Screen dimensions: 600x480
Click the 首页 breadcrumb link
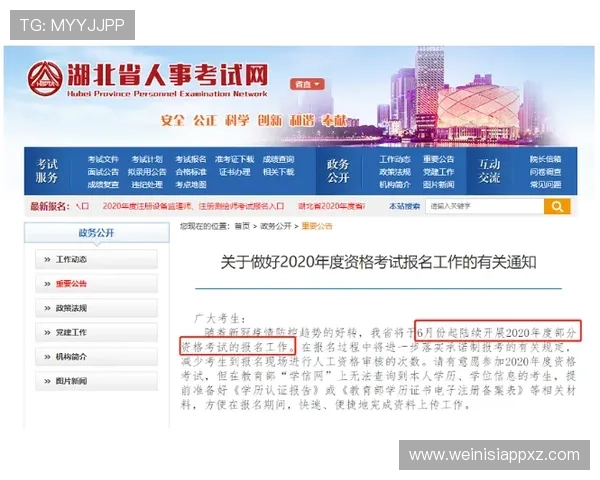(x=242, y=226)
